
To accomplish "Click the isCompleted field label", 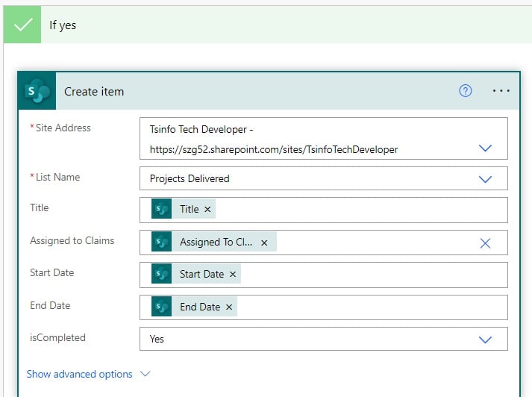I will tap(57, 337).
